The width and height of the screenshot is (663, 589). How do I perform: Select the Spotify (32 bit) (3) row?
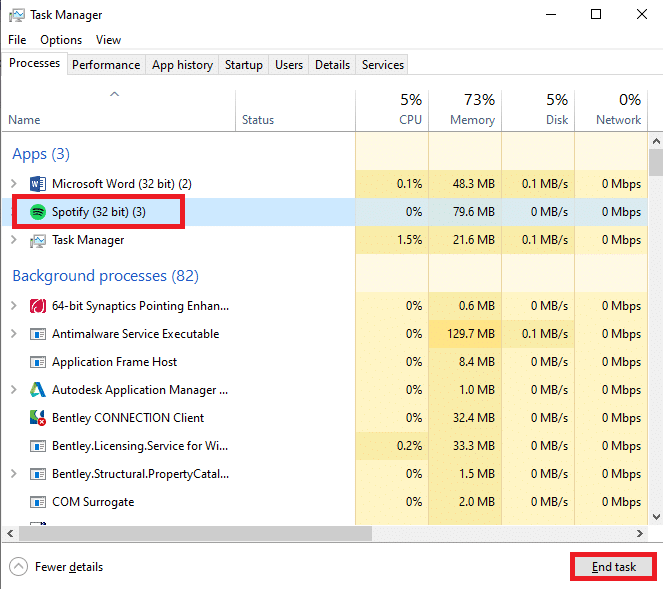pyautogui.click(x=325, y=212)
